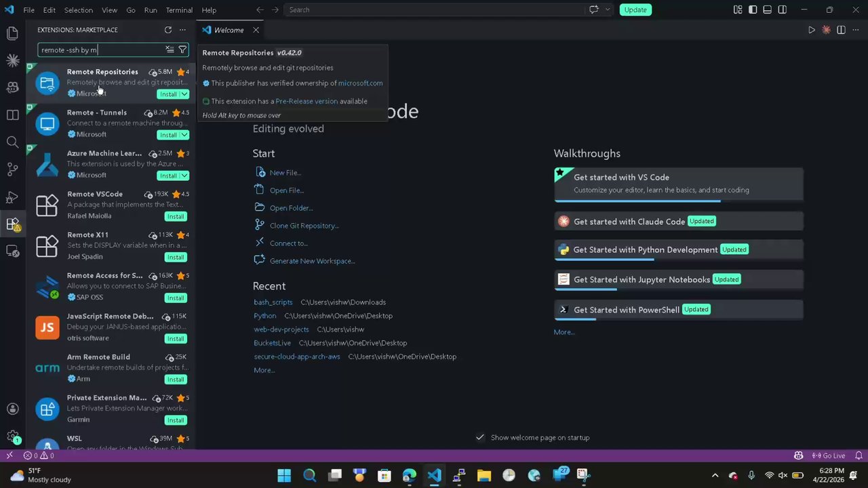Click the Run play icon in editor toolbar
This screenshot has height=488, width=868.
tap(812, 30)
